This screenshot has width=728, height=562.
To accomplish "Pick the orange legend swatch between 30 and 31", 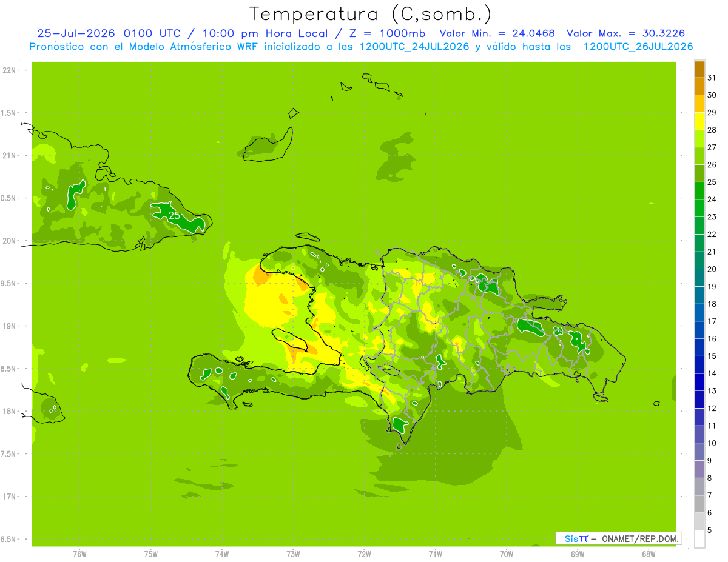I will point(699,86).
